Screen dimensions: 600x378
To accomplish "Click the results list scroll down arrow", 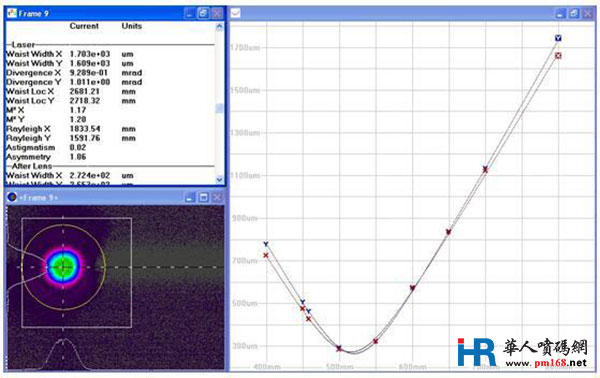I will [x=219, y=179].
